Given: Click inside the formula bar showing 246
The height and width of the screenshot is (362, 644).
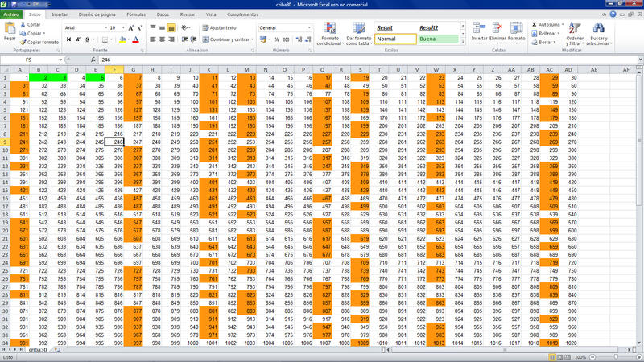Looking at the screenshot, I should click(x=322, y=60).
